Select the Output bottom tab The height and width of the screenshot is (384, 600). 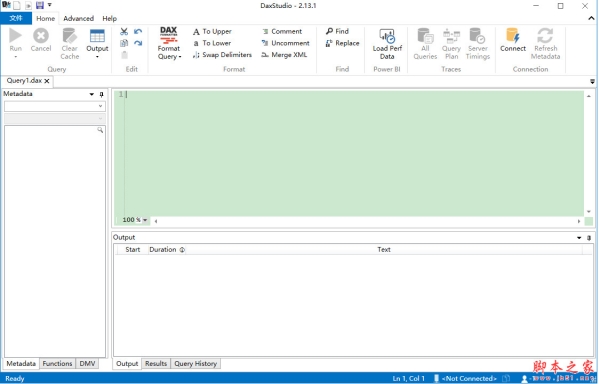tap(127, 363)
